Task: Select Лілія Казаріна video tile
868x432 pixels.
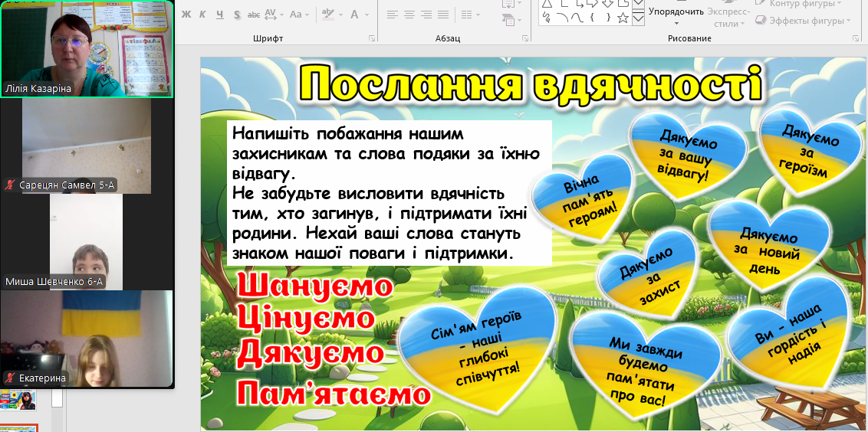Action: click(x=87, y=49)
